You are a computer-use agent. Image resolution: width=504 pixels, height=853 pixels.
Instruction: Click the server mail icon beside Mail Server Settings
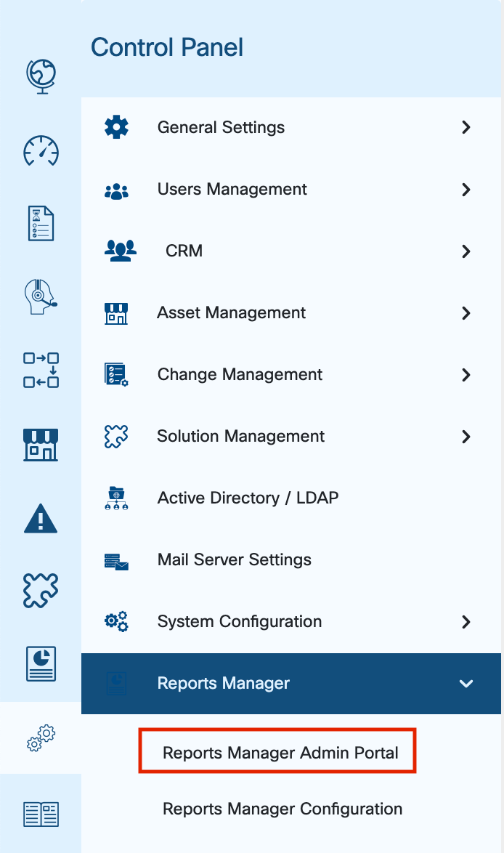[116, 562]
